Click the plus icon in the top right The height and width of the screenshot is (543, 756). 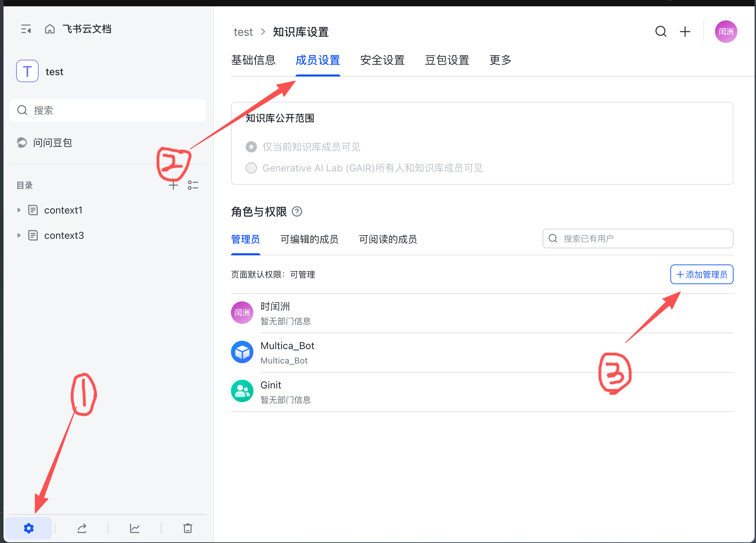pos(685,32)
